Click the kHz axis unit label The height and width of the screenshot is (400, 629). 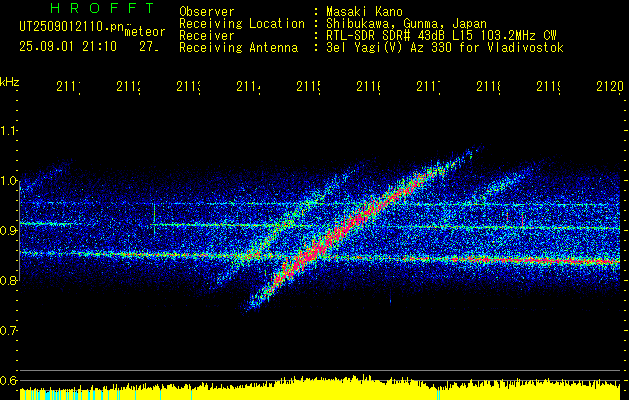pos(9,82)
